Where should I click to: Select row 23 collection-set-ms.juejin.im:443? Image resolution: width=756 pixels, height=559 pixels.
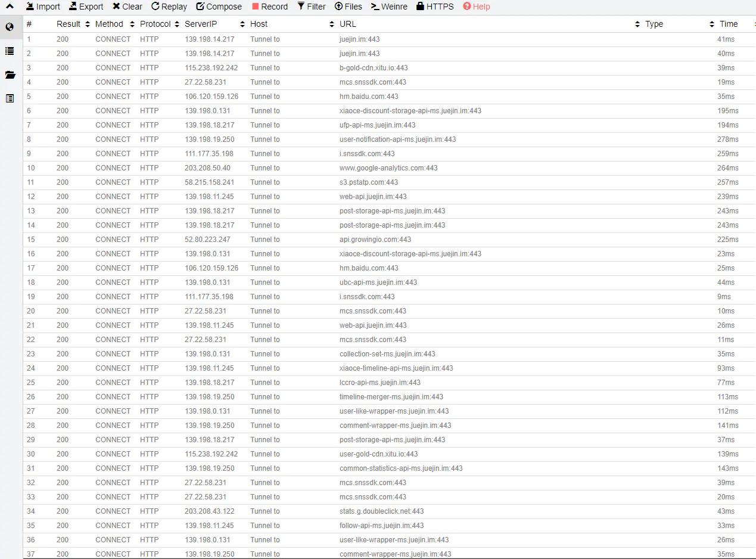(x=389, y=354)
